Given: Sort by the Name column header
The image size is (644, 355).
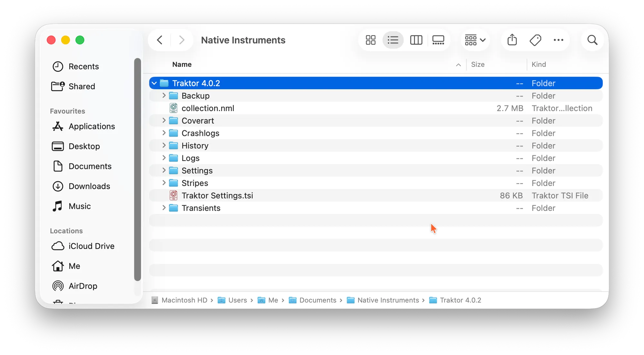Looking at the screenshot, I should click(182, 64).
